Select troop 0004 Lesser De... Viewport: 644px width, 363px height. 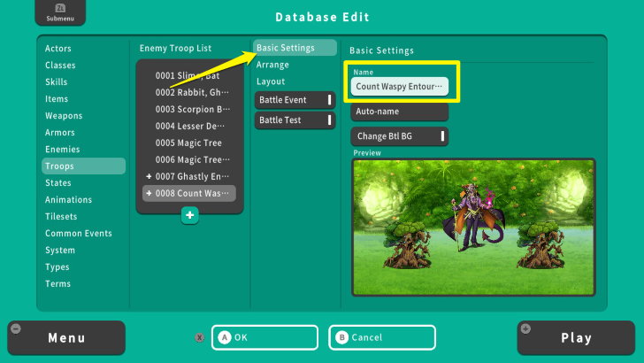pos(189,127)
